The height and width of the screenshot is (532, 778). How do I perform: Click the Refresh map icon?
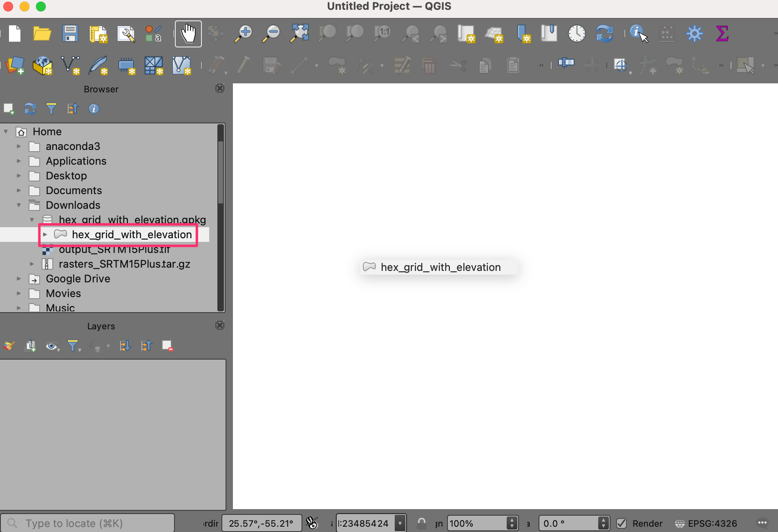[604, 34]
